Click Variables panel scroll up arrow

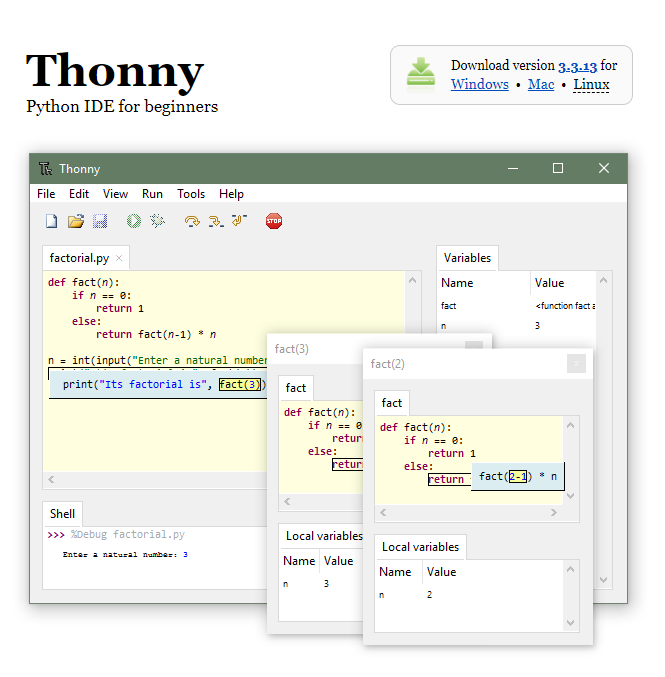click(604, 280)
